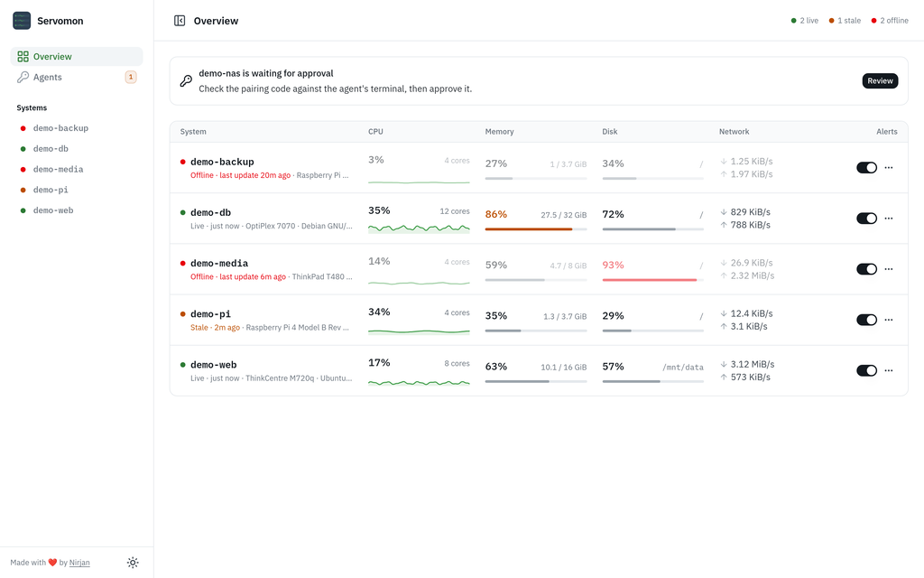Screen dimensions: 924x578
Task: Click the Overview grid icon in sidebar
Action: [23, 57]
